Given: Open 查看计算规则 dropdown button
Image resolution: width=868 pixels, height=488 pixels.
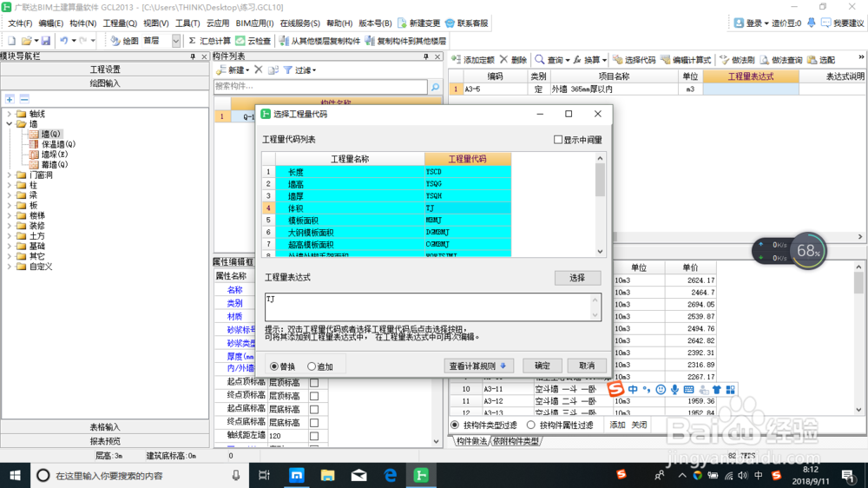Looking at the screenshot, I should pyautogui.click(x=478, y=366).
